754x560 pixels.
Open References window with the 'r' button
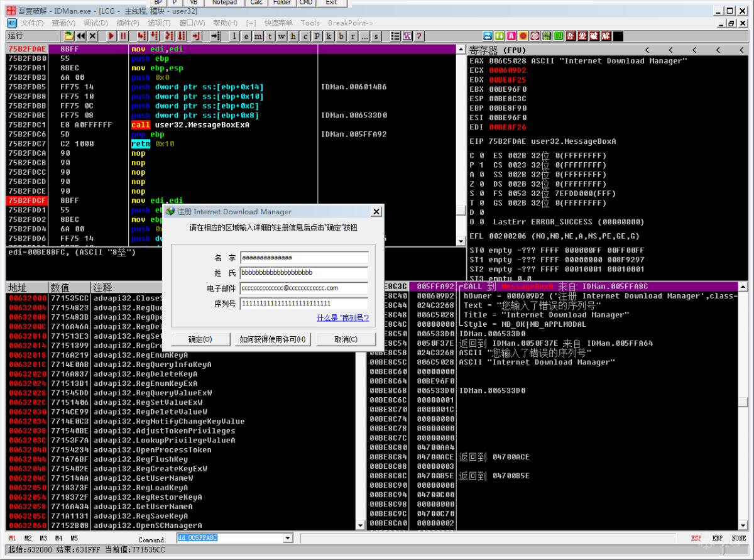tap(352, 36)
